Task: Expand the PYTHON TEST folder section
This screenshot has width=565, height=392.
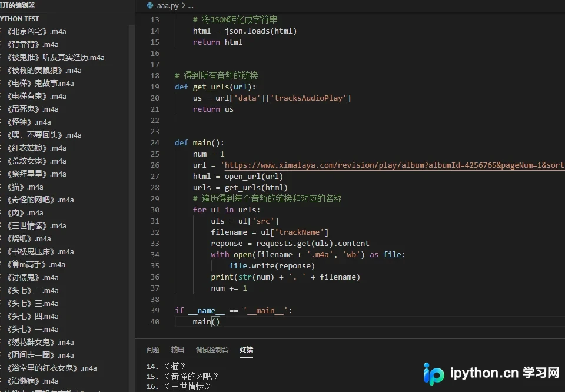Action: pos(19,19)
